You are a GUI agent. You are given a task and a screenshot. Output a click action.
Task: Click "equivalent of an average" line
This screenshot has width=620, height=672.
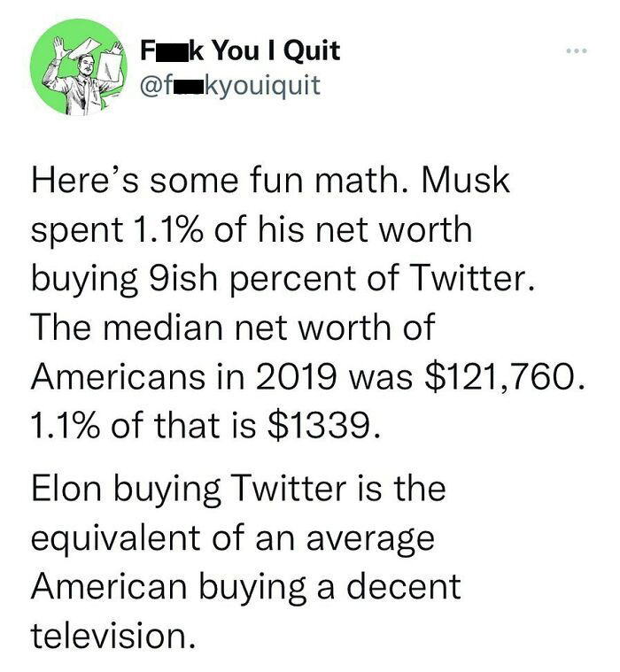(x=232, y=537)
